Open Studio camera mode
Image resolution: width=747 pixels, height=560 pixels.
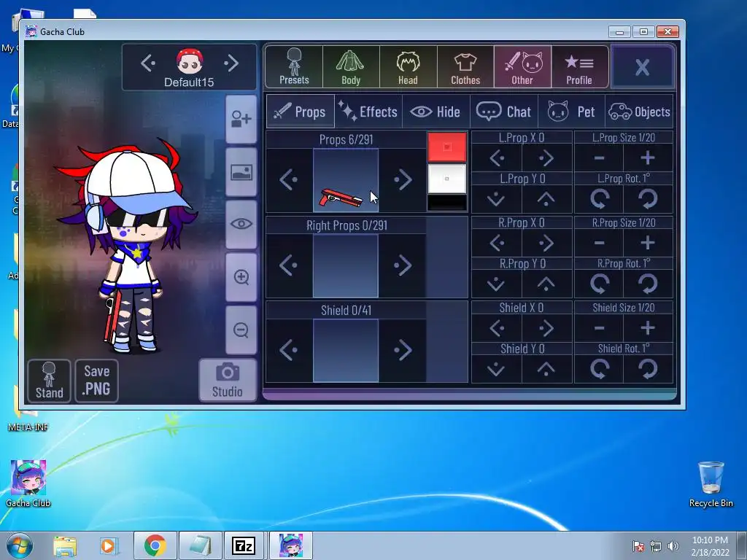click(x=228, y=381)
